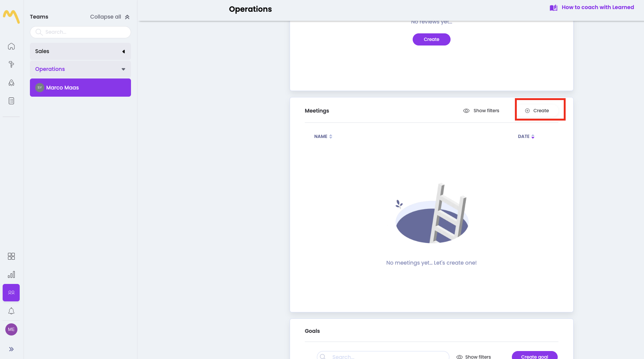Open the four-squares dashboard icon
This screenshot has height=359, width=644.
click(x=11, y=256)
